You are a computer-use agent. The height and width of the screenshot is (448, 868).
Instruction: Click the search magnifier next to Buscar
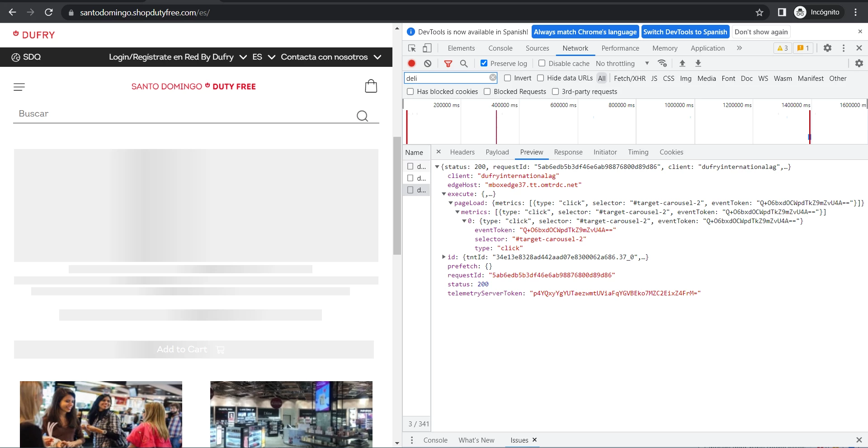pos(362,116)
